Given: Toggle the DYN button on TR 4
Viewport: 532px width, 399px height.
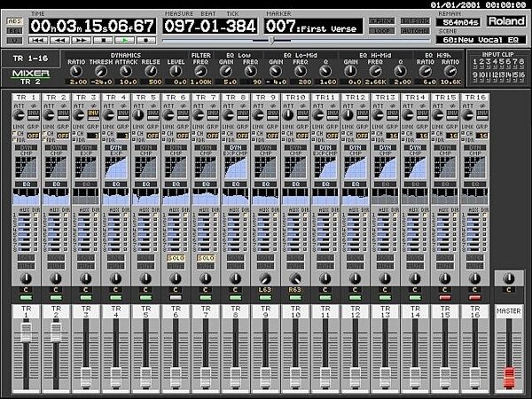Looking at the screenshot, I should pyautogui.click(x=116, y=147).
